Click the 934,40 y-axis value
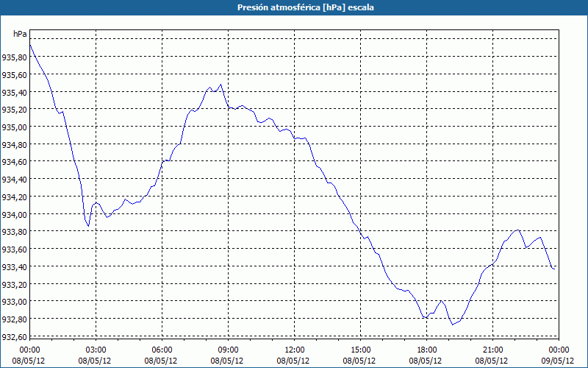Screen dimensions: 588x368 [x=14, y=180]
